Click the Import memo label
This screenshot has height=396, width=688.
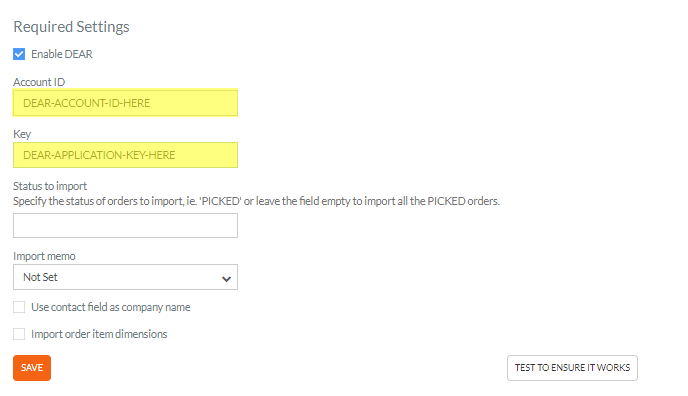pos(44,256)
